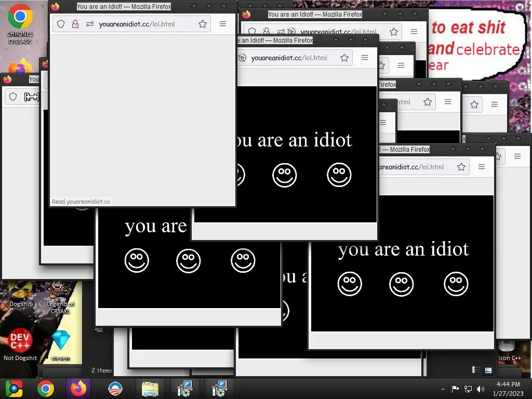Image resolution: width=532 pixels, height=399 pixels.
Task: Click shield icon in frontmost Firefox window
Action: 61,24
